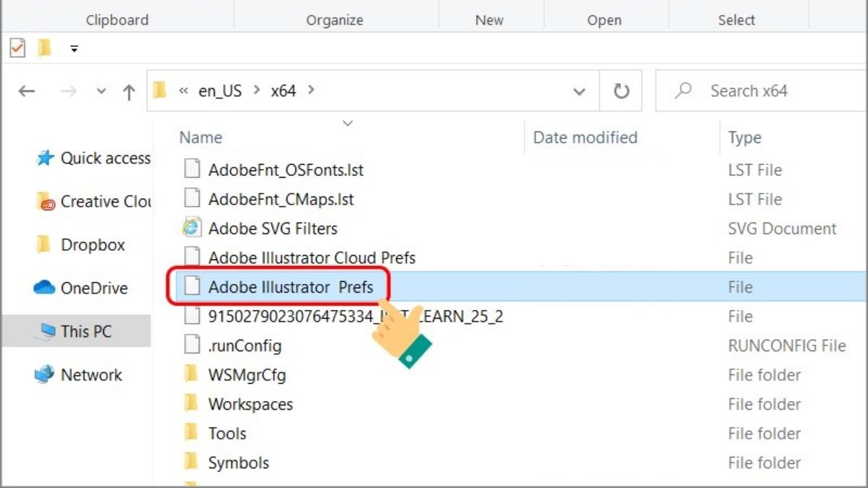This screenshot has height=488, width=868.
Task: Click the file icon of 9150279023076475334 file
Action: pyautogui.click(x=192, y=316)
